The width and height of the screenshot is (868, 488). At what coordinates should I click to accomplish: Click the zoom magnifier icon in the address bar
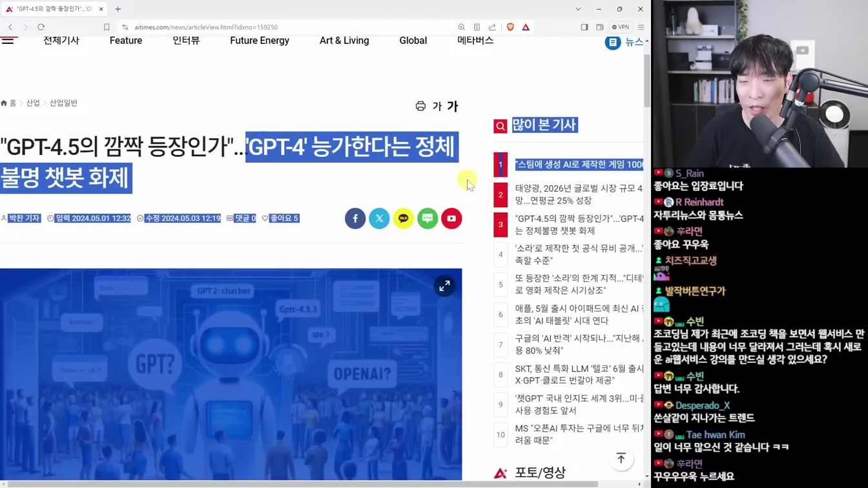(461, 27)
